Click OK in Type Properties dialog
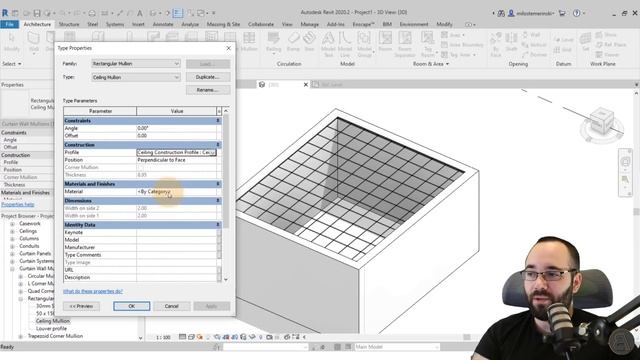640x360 pixels. [131, 306]
